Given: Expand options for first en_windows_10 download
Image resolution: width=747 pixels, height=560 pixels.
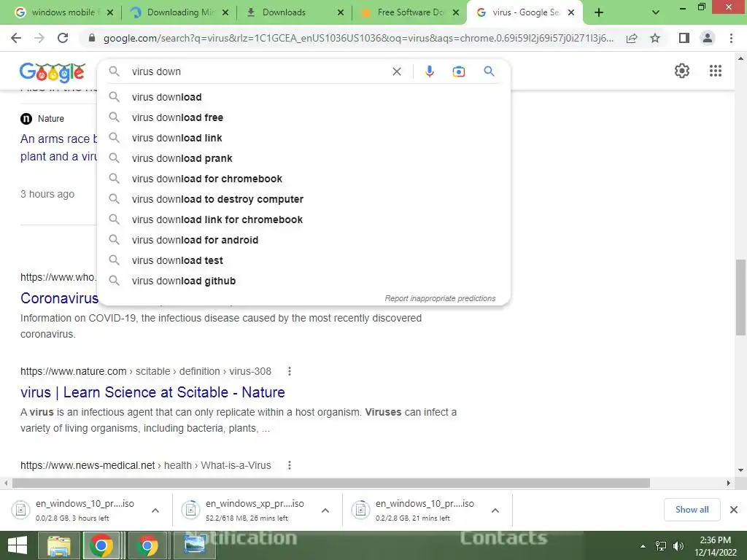Looking at the screenshot, I should 155,510.
